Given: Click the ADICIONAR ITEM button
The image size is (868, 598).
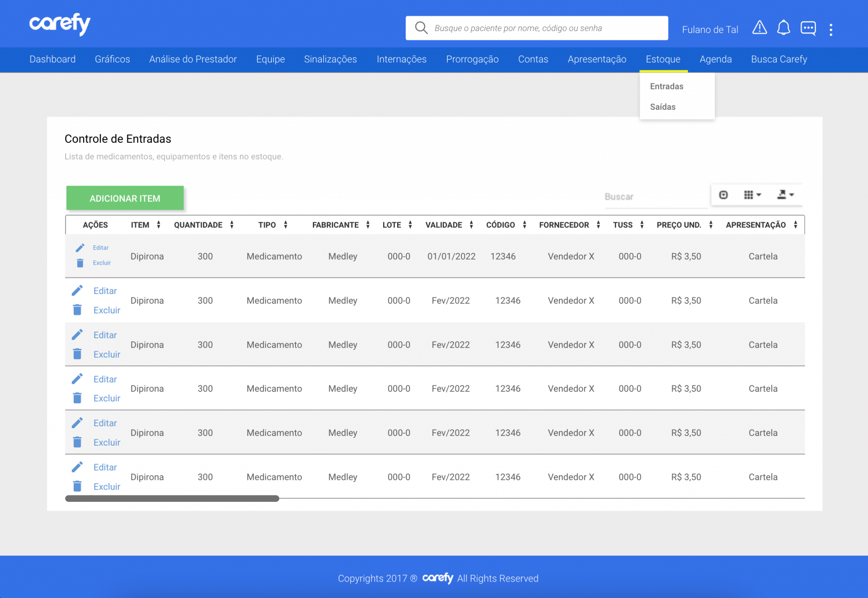Looking at the screenshot, I should pyautogui.click(x=125, y=198).
